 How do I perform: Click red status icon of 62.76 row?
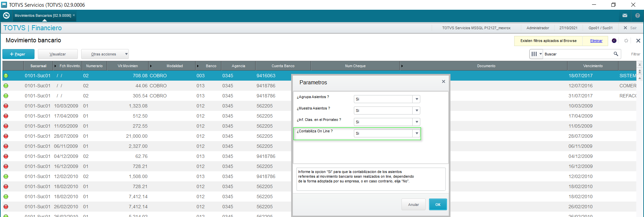[x=6, y=156]
